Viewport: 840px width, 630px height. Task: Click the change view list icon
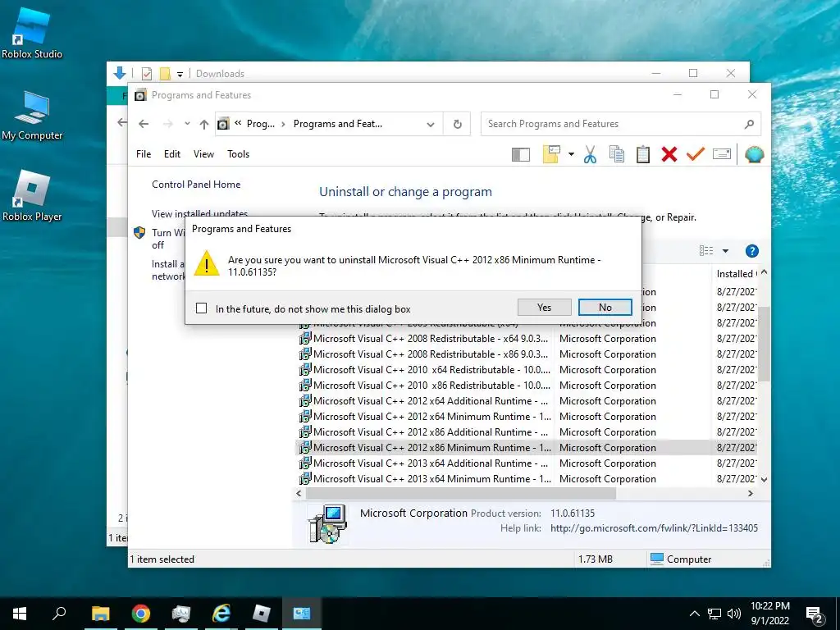tap(706, 251)
